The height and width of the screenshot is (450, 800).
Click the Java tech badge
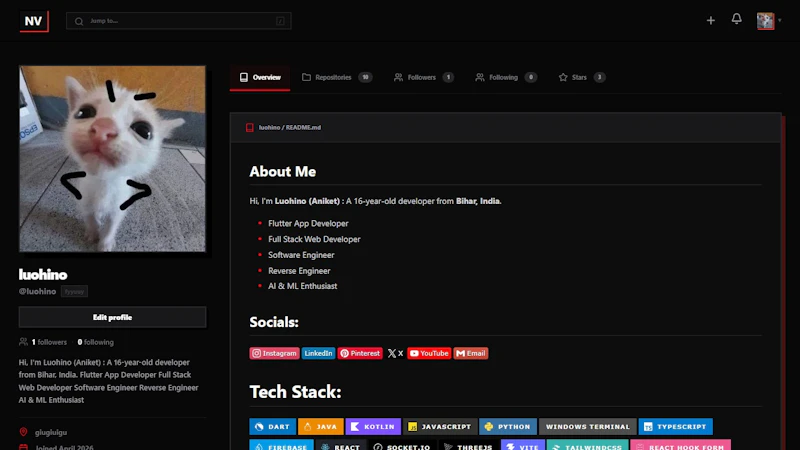320,427
